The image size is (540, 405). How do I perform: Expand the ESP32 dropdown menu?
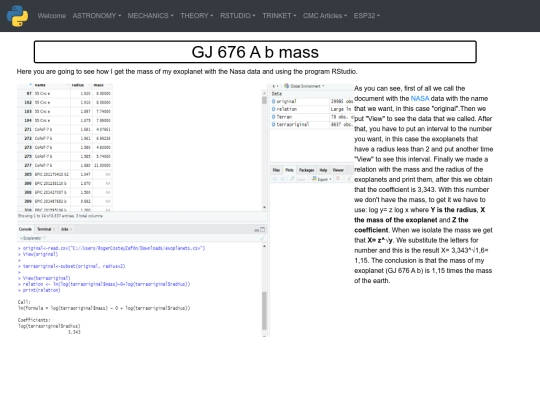tap(366, 16)
